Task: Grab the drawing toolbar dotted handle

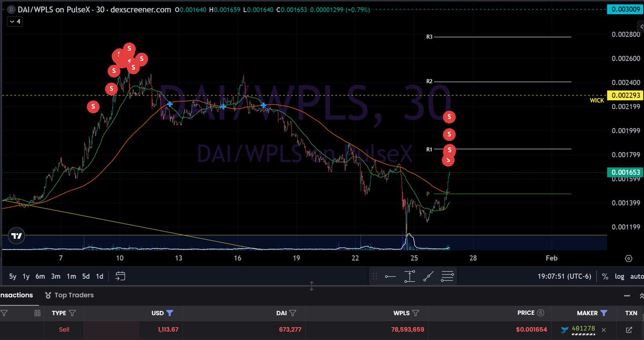Action: click(x=375, y=277)
